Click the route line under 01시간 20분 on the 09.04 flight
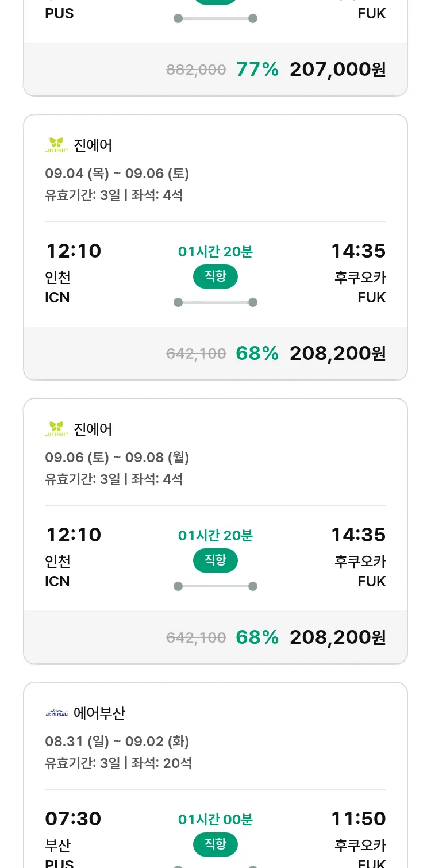This screenshot has width=431, height=868. 215,302
